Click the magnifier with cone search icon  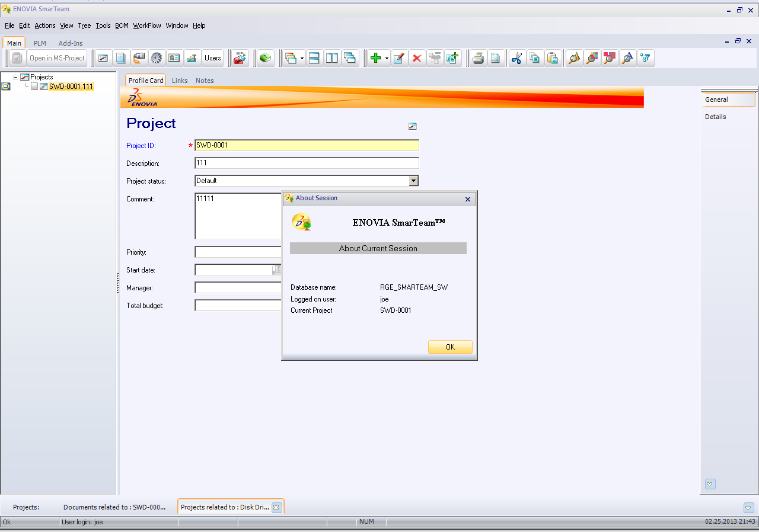pyautogui.click(x=574, y=58)
